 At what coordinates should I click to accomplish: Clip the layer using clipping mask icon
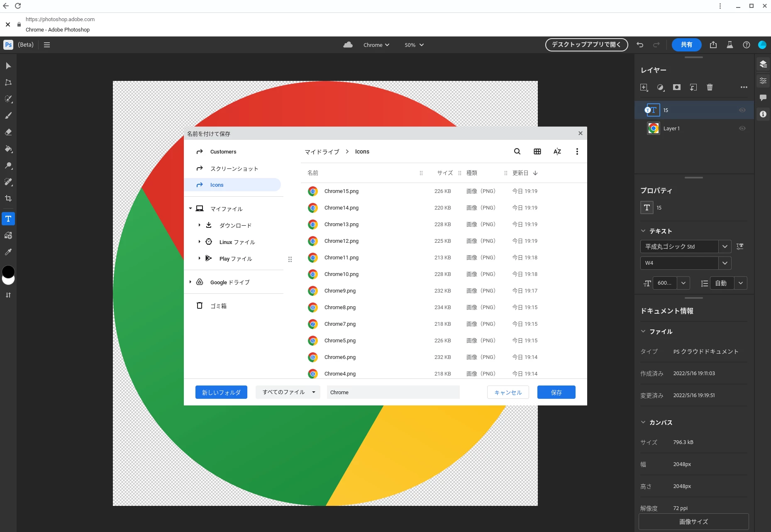[693, 87]
